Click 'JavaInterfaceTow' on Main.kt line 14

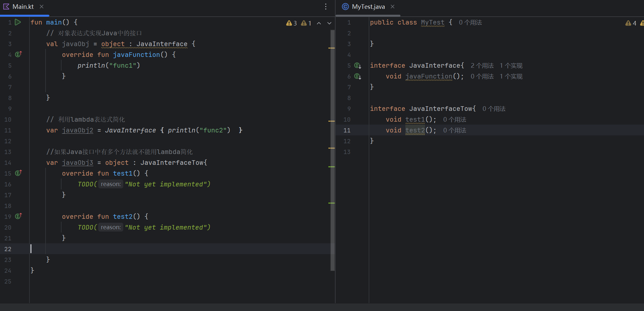[172, 163]
